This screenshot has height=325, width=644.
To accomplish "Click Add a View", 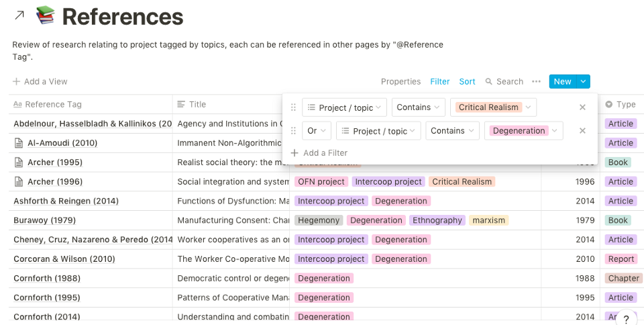I will [40, 82].
